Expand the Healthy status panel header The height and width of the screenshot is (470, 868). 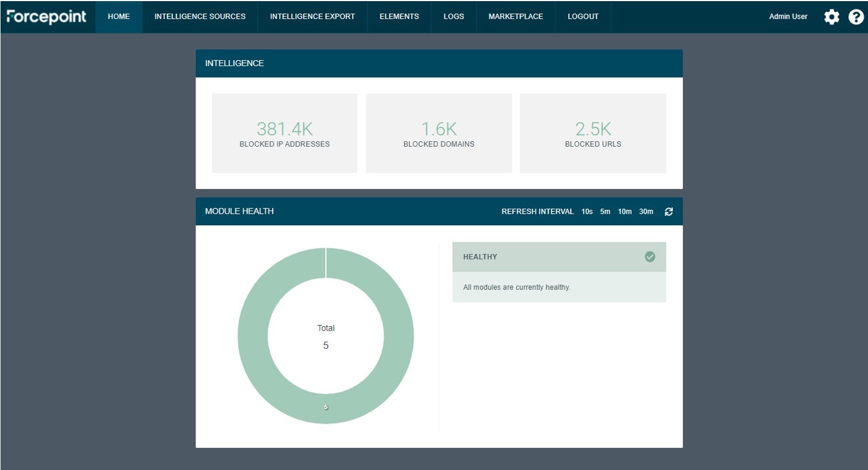coord(551,257)
